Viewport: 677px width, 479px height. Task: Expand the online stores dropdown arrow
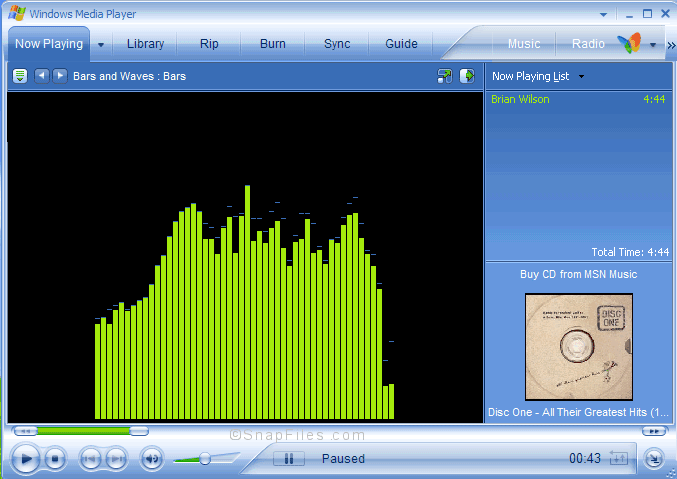pos(653,44)
